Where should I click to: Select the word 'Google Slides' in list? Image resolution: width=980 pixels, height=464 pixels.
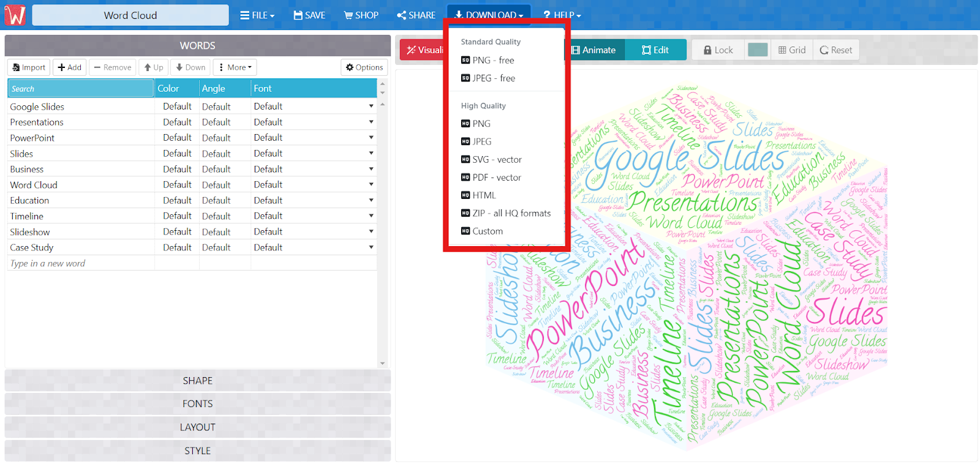pyautogui.click(x=37, y=107)
